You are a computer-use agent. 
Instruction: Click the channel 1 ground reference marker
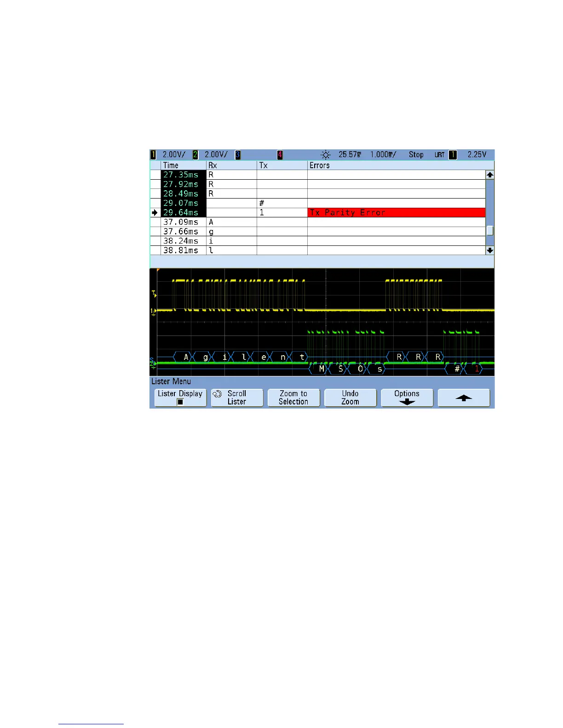pyautogui.click(x=153, y=312)
